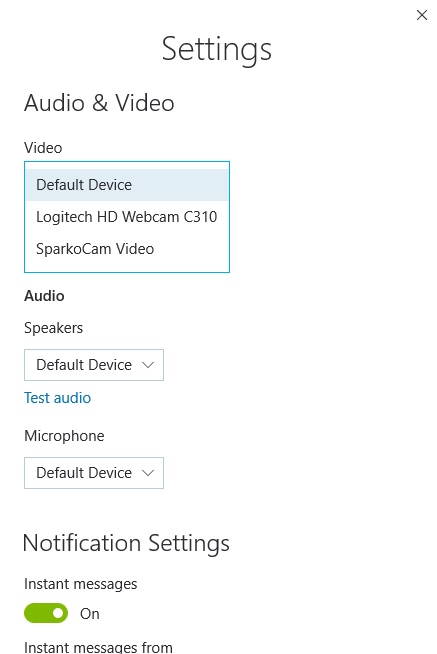Click the chevron arrow on Speakers dropdown
Image resolution: width=437 pixels, height=654 pixels.
148,365
